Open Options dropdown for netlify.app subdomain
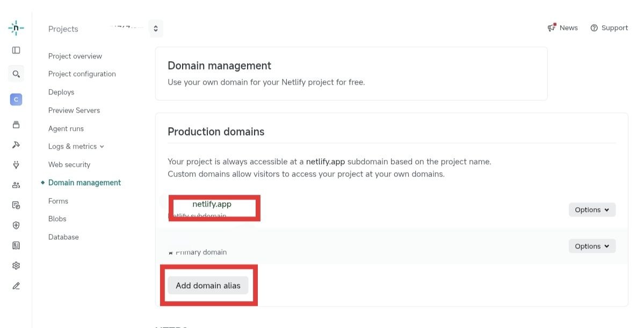Image resolution: width=644 pixels, height=328 pixels. [592, 210]
